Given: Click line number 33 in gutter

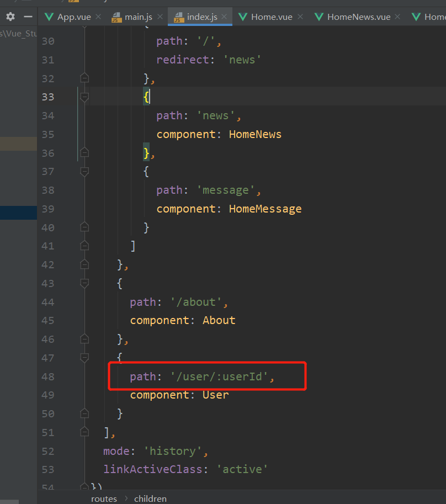Looking at the screenshot, I should pos(48,97).
